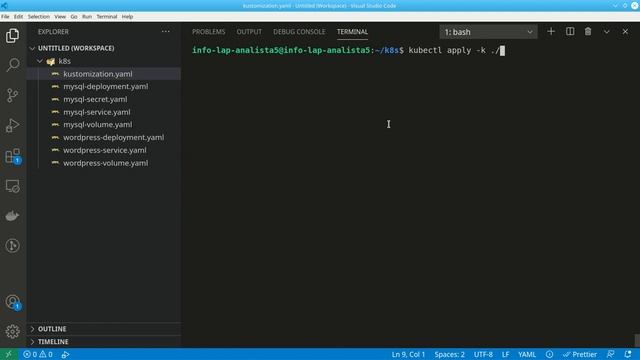
Task: Collapse the k8s folder
Action: pos(64,61)
